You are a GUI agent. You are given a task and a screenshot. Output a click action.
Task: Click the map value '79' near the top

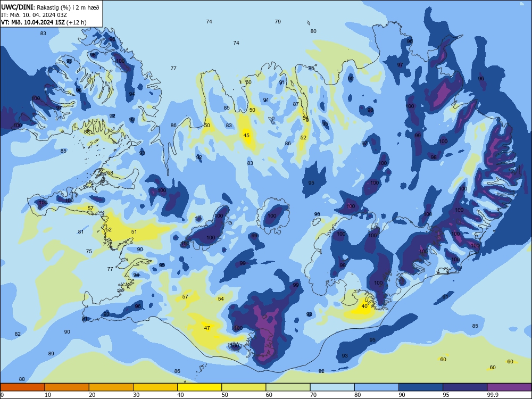[278, 22]
